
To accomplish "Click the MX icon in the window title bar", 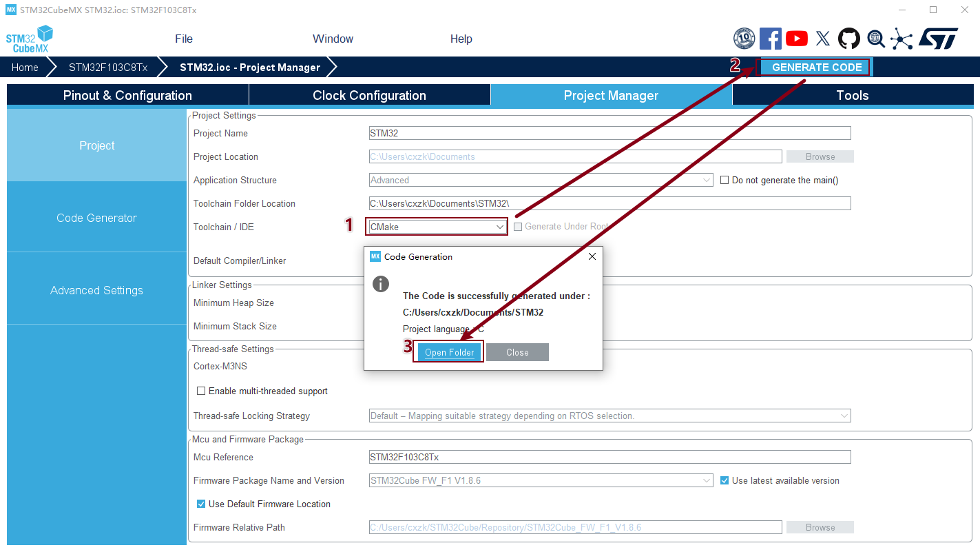I will click(x=10, y=10).
